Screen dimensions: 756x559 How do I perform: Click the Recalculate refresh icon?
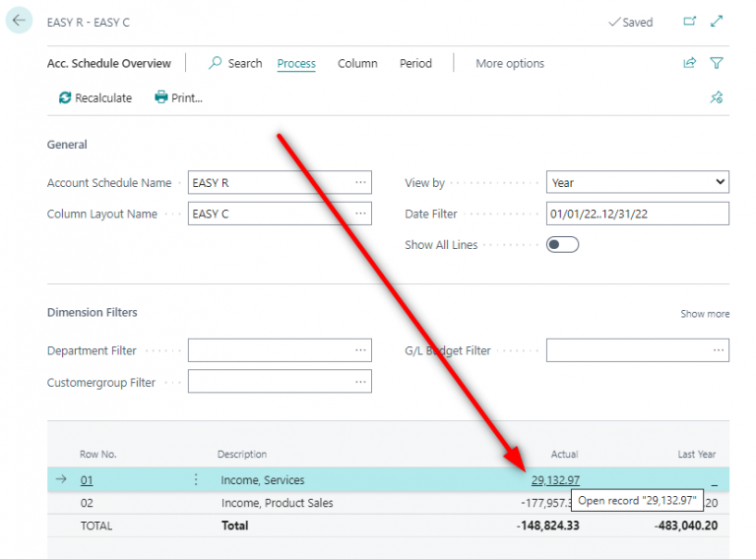coord(65,97)
